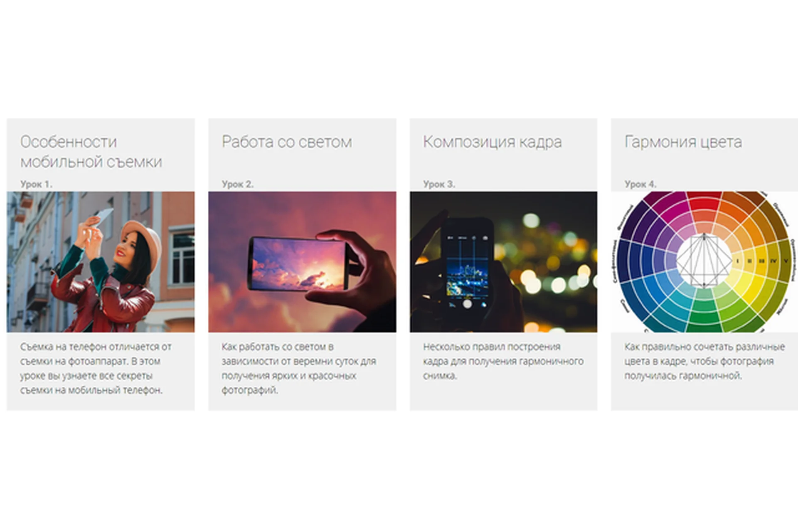Click description 'Несколько правил построения кадра'
The image size is (798, 532).
503,361
